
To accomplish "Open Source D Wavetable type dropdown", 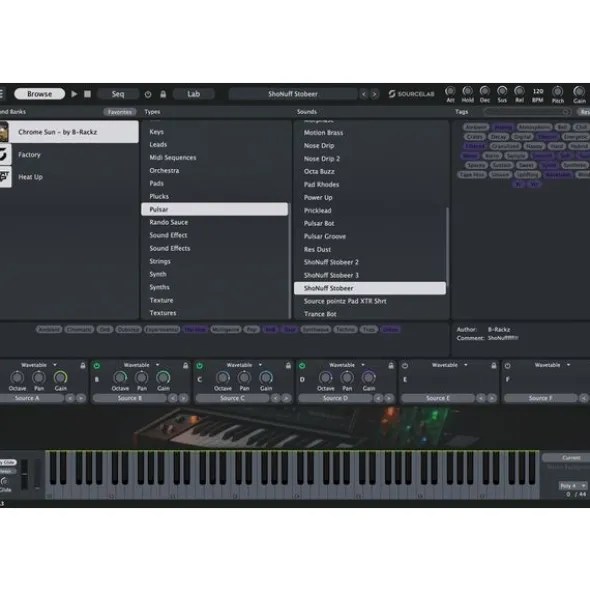I will (x=347, y=365).
